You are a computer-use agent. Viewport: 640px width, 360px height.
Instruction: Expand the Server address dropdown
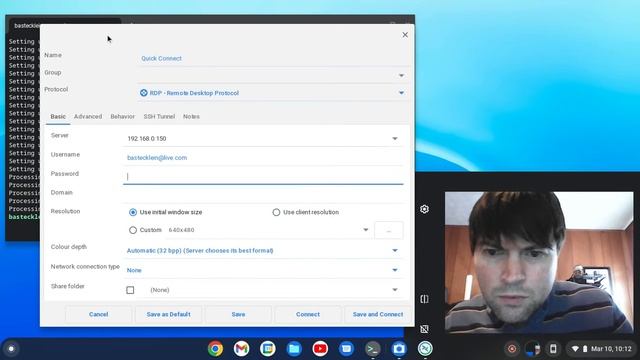click(395, 139)
